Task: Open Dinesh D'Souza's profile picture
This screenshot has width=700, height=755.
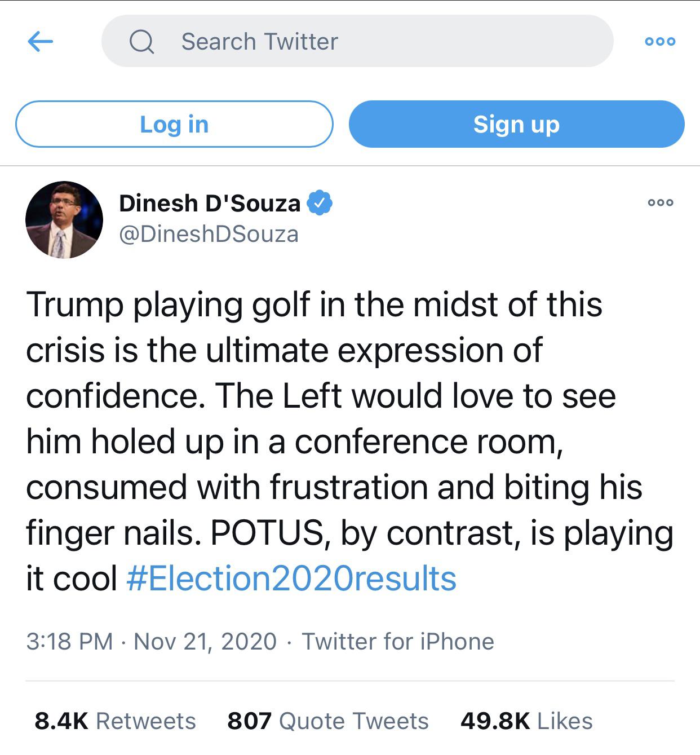Action: pyautogui.click(x=64, y=220)
